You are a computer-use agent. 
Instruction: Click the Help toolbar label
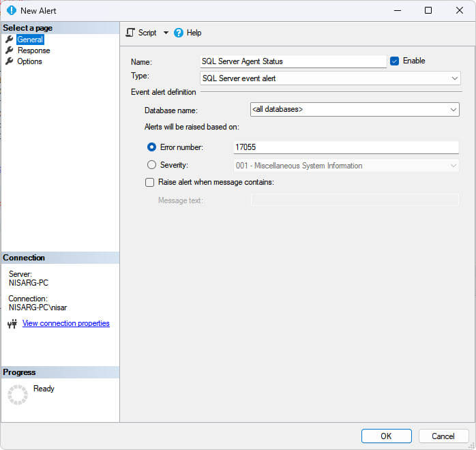[x=194, y=33]
